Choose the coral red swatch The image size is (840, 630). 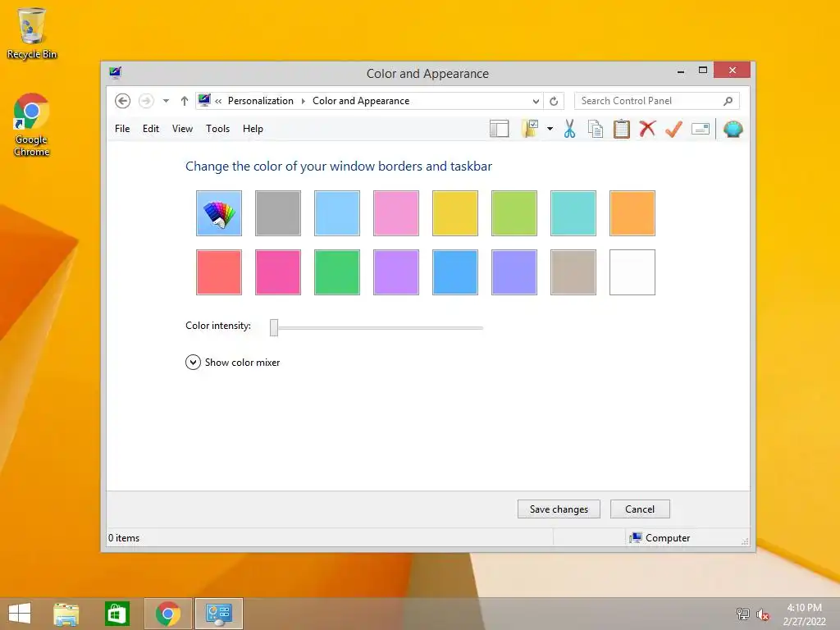pyautogui.click(x=218, y=272)
